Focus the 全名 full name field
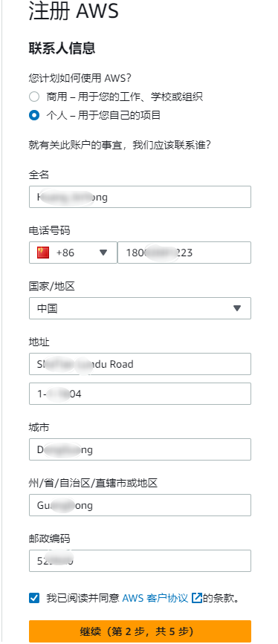 click(140, 197)
